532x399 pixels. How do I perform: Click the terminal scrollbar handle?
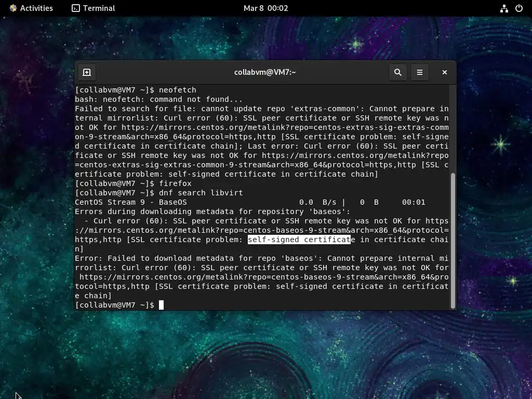453,240
